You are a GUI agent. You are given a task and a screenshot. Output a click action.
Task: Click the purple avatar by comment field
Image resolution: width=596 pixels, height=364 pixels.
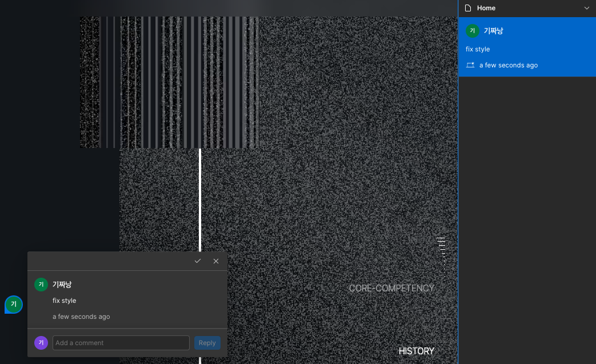(x=41, y=343)
